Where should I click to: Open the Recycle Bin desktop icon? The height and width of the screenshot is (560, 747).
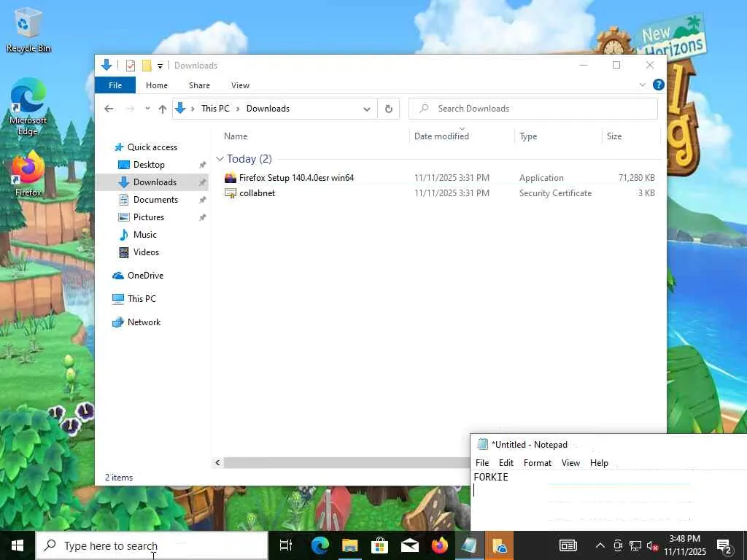[28, 30]
